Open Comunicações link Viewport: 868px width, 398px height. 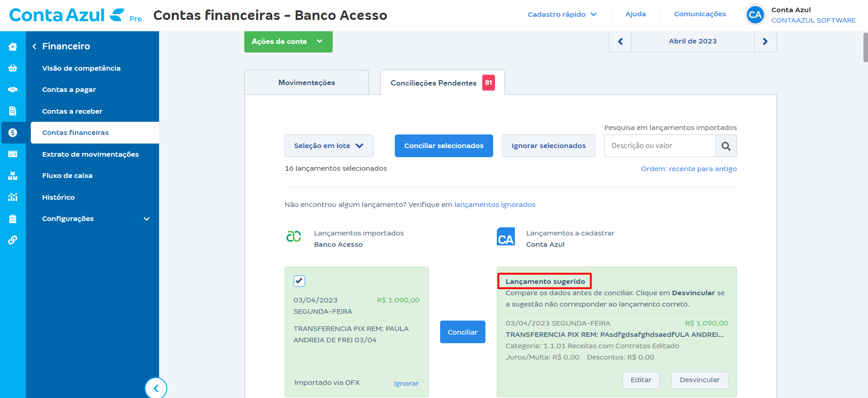(x=700, y=14)
